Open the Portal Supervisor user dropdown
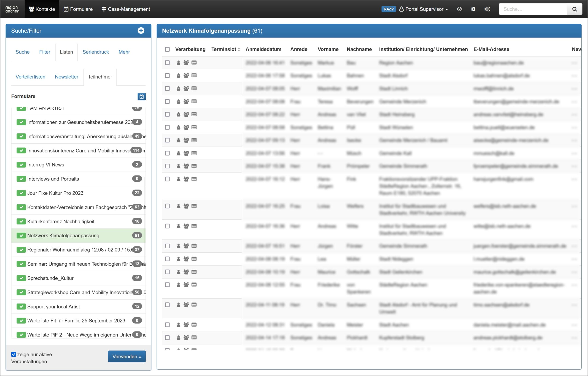The height and width of the screenshot is (376, 588). pyautogui.click(x=424, y=9)
